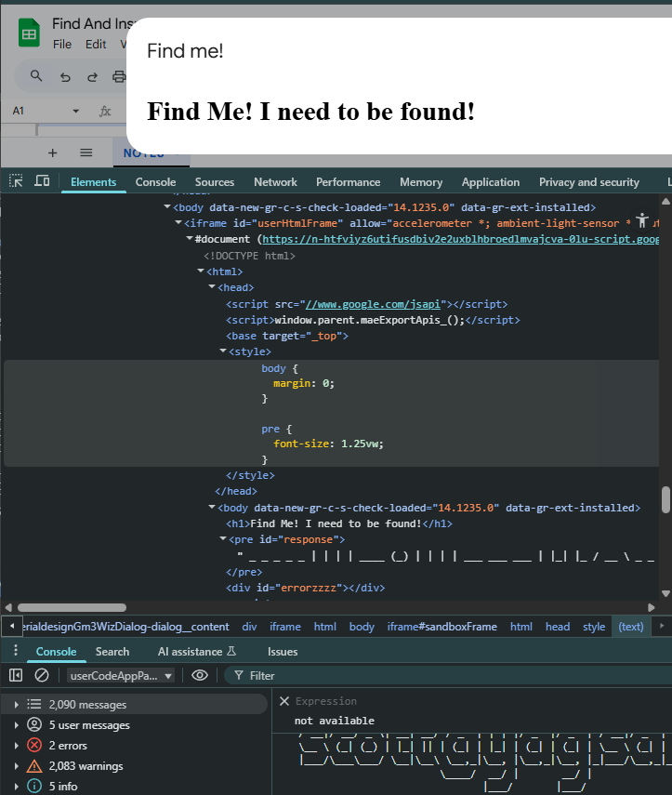Collapse the pre id response node
Viewport: 672px width, 795px height.
(223, 539)
